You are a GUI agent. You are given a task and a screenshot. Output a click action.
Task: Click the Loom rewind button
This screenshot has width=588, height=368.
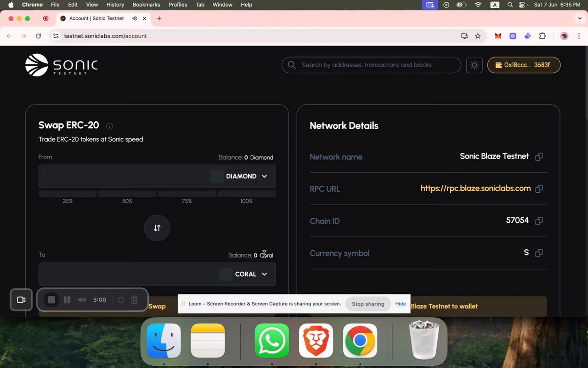(82, 300)
